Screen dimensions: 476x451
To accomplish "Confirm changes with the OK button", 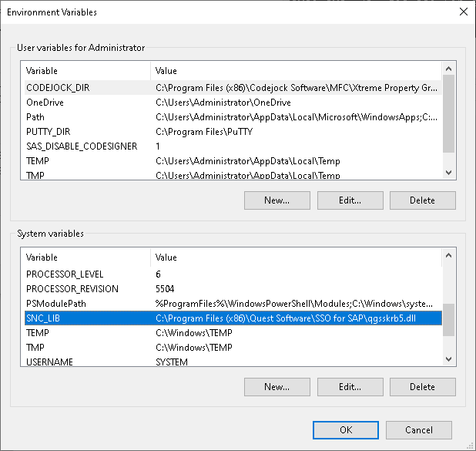I will pos(346,430).
